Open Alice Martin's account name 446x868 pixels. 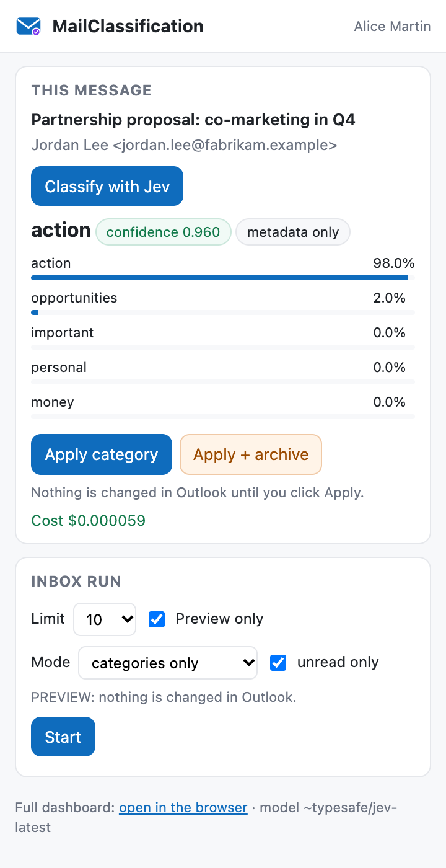click(x=392, y=26)
